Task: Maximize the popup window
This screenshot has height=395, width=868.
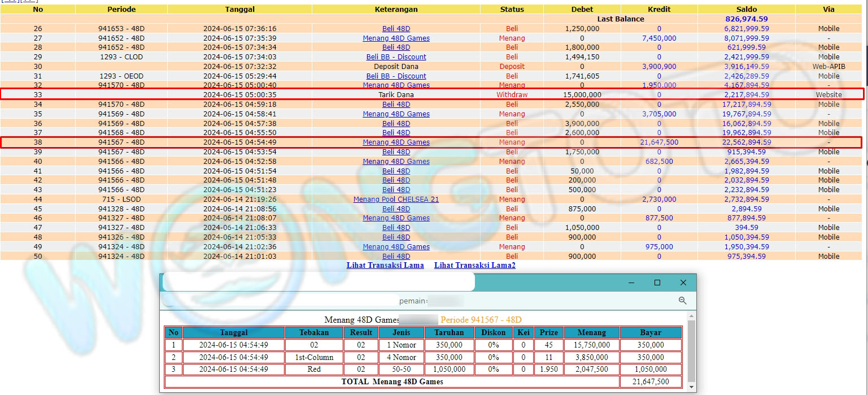Action: (657, 283)
